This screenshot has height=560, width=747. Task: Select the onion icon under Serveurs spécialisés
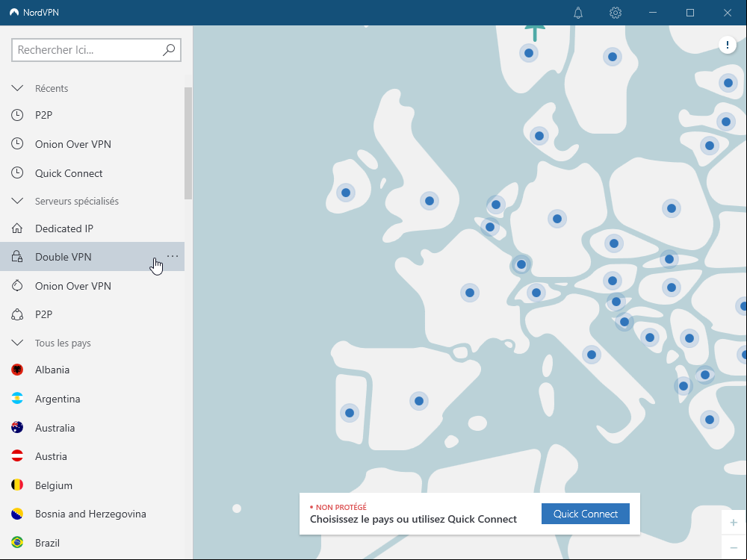click(17, 286)
